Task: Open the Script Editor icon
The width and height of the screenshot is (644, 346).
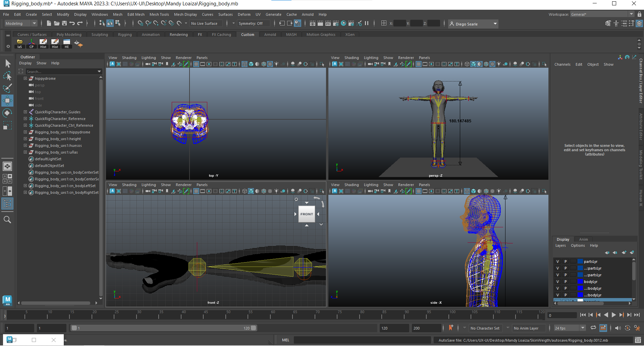Action: (638, 340)
